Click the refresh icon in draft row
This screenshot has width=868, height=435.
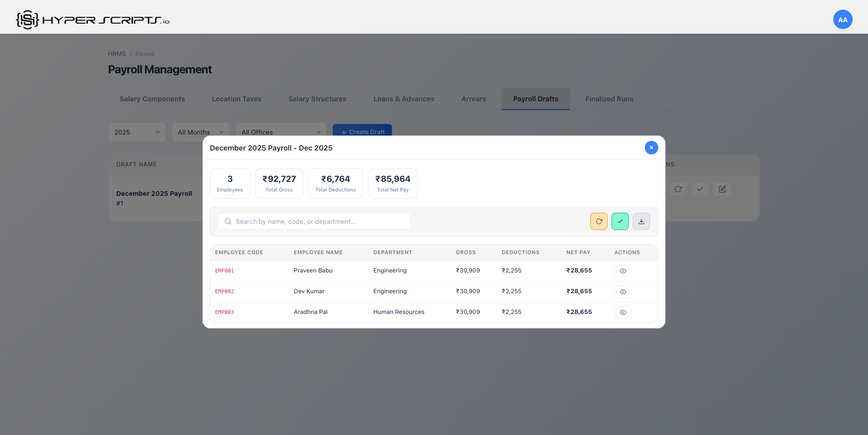(678, 189)
